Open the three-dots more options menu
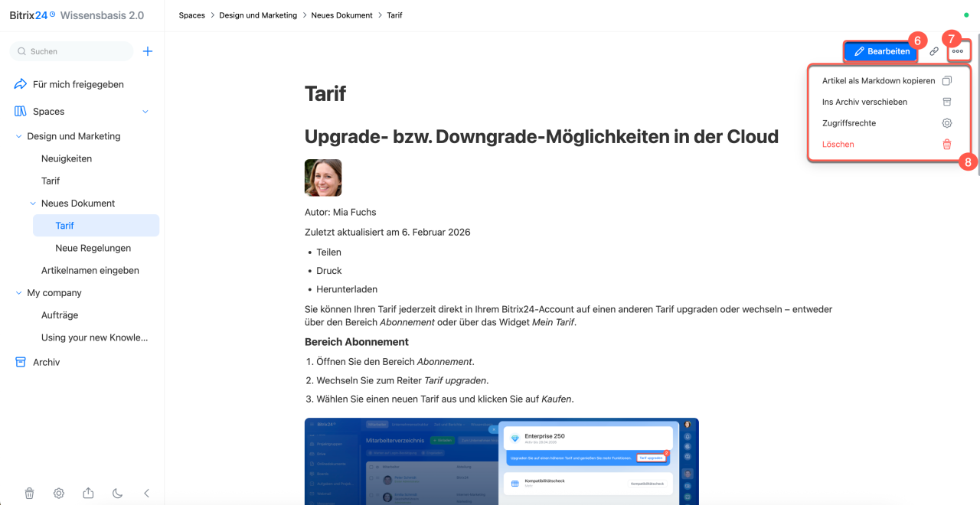 tap(958, 51)
